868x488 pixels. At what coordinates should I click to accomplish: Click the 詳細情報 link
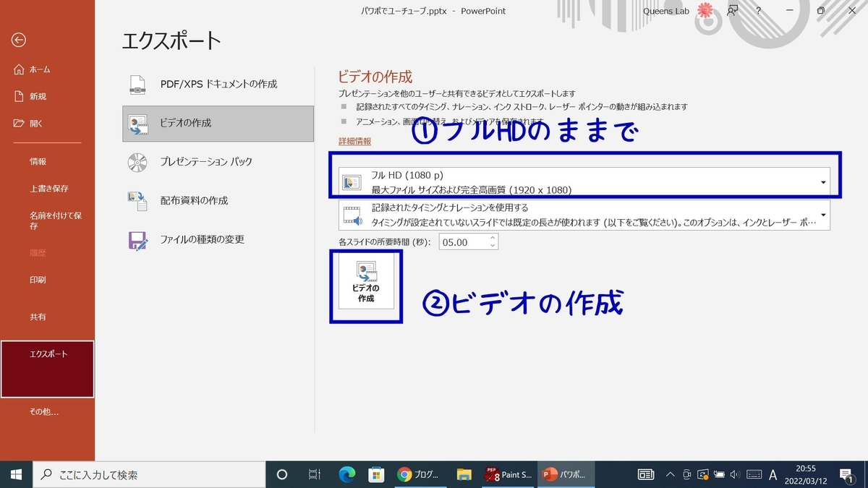point(354,140)
